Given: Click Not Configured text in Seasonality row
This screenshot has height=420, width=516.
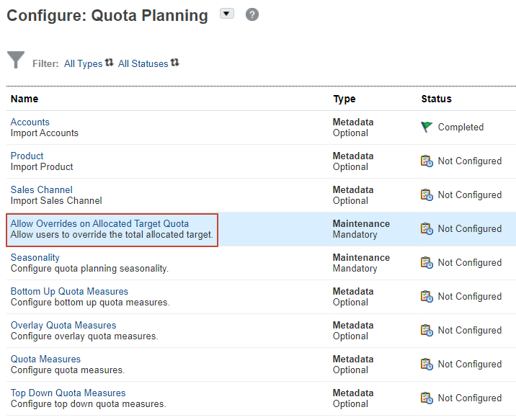Looking at the screenshot, I should coord(470,262).
